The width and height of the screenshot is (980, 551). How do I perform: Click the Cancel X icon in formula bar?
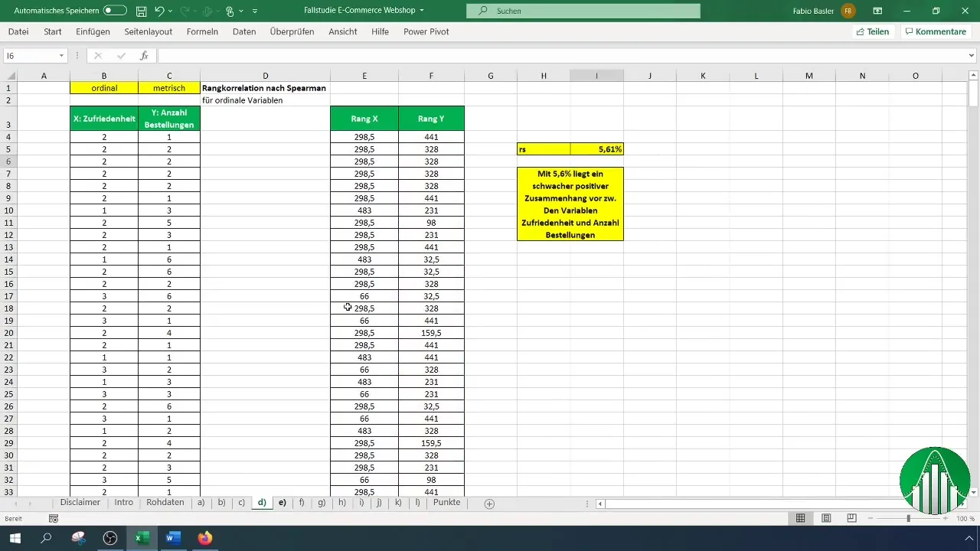click(98, 56)
